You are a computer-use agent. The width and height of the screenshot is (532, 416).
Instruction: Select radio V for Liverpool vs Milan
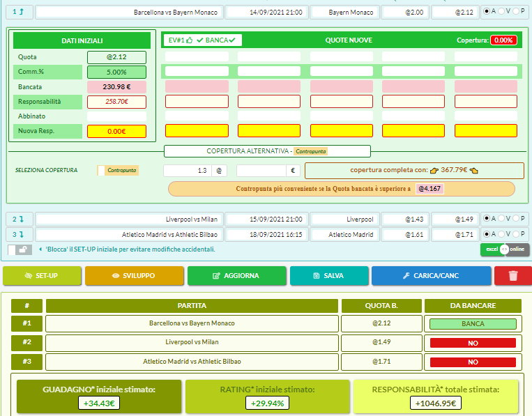[501, 218]
